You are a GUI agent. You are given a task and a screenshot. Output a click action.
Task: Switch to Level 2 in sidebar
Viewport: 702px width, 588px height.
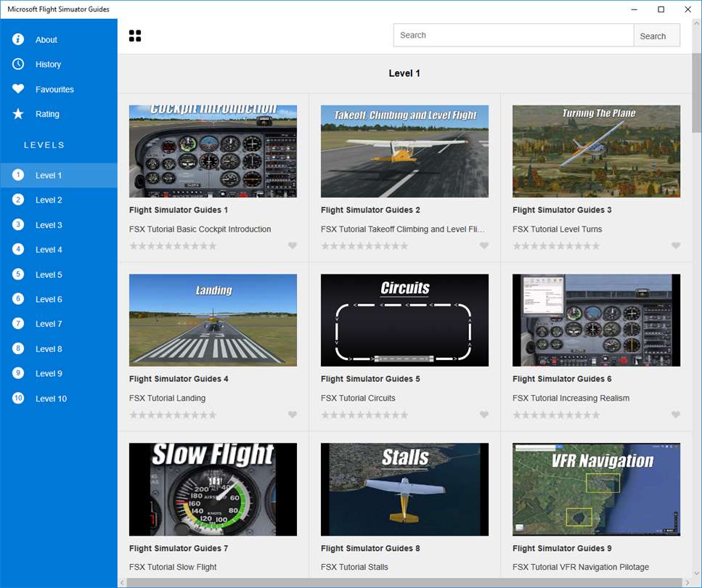(x=59, y=200)
